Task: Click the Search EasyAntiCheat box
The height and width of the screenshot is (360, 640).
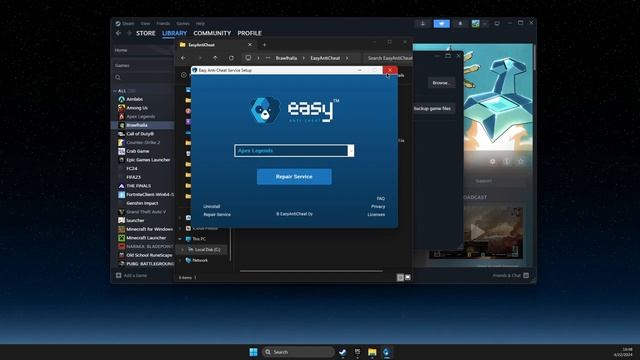Action: coord(388,58)
